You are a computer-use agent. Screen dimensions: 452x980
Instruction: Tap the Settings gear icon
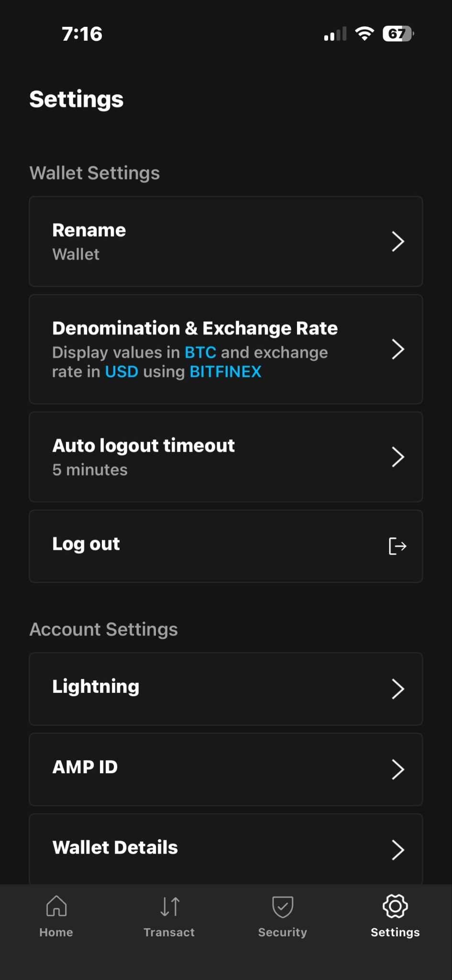pyautogui.click(x=395, y=906)
